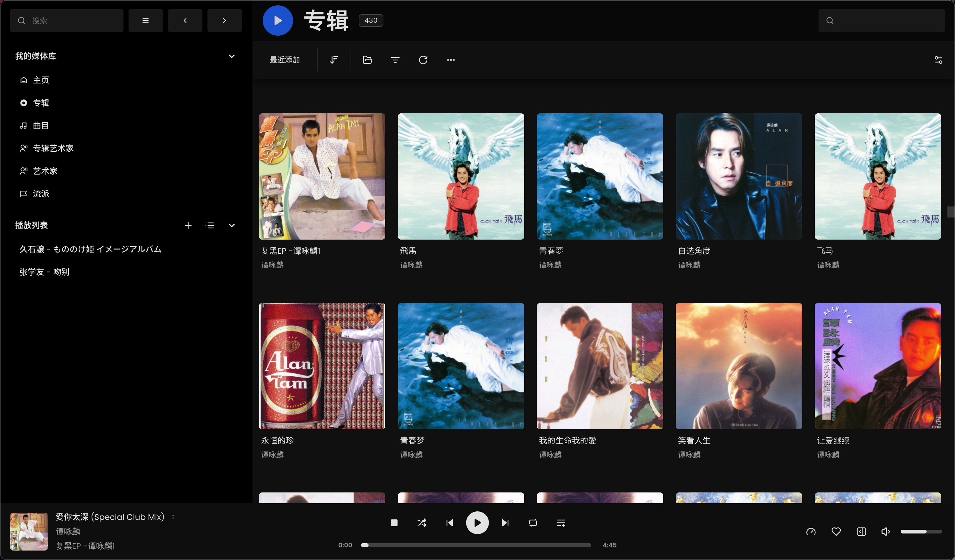
Task: Open the 最近添加 sort dropdown
Action: (285, 60)
